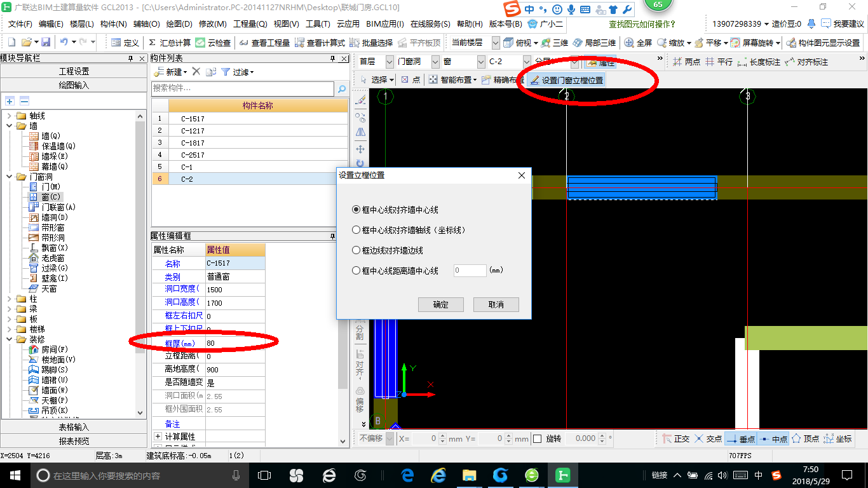Click move tool on vertical toolbar

tap(360, 149)
